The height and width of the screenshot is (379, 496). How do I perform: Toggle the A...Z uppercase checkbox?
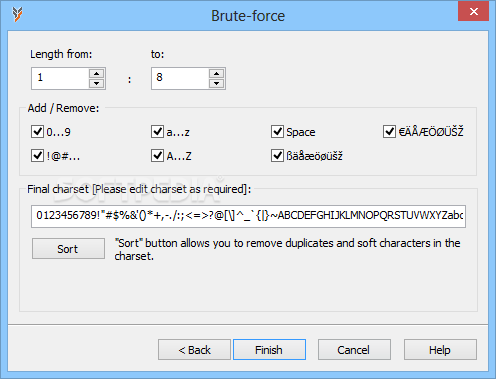click(x=157, y=156)
